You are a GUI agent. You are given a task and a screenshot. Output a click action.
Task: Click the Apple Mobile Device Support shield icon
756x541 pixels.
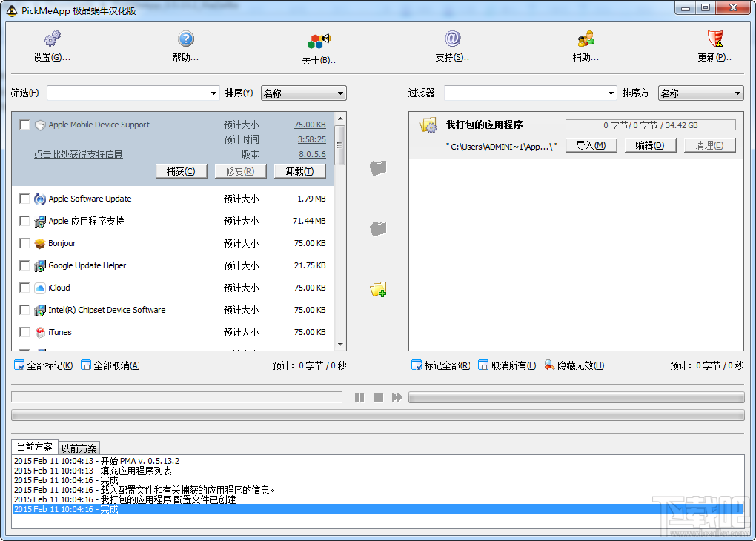click(40, 125)
